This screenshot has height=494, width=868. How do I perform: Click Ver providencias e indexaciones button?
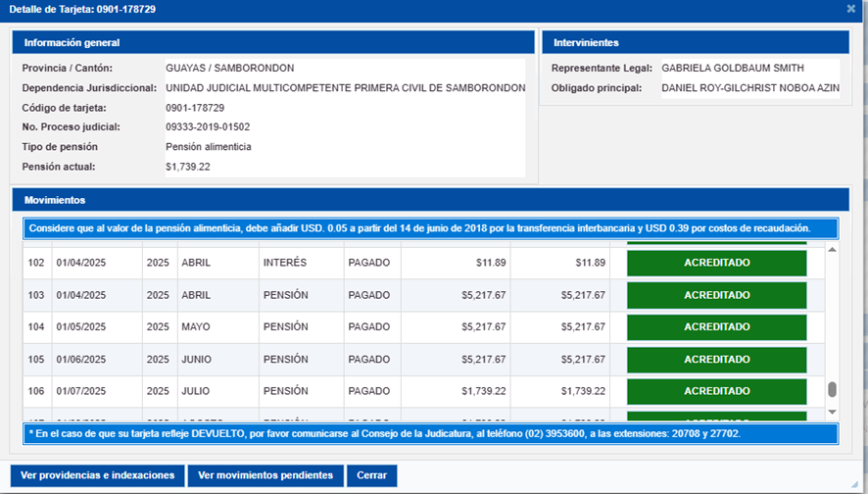coord(97,475)
